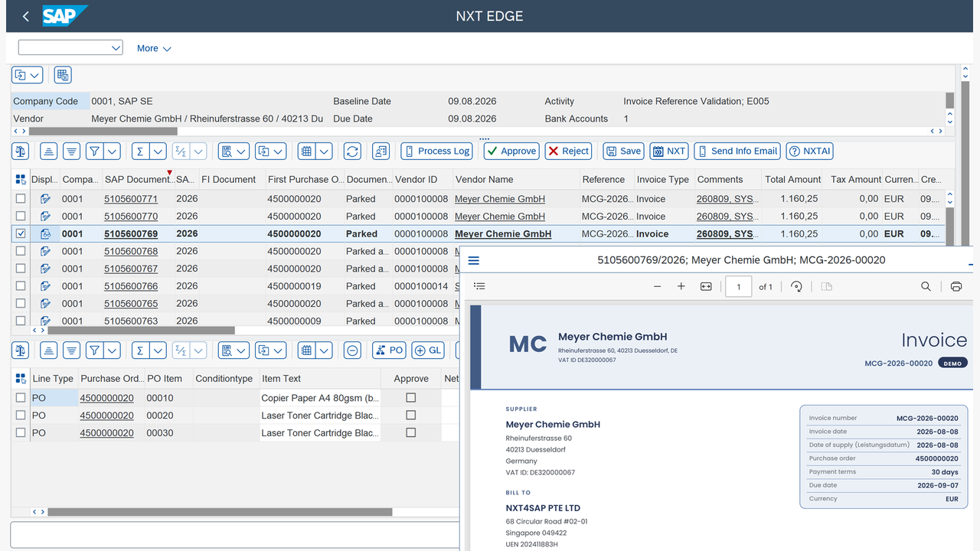980x551 pixels.
Task: Click the Total Amount column header
Action: tap(792, 180)
